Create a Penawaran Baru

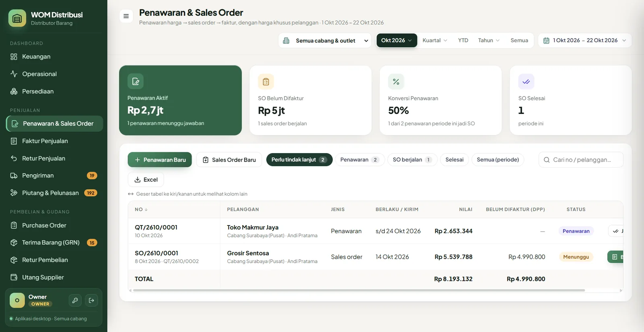(x=160, y=160)
